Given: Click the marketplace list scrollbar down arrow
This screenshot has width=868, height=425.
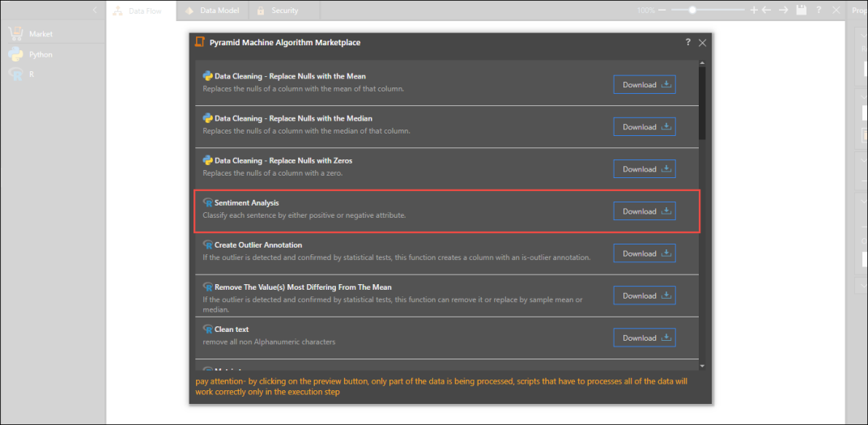Looking at the screenshot, I should pos(702,366).
